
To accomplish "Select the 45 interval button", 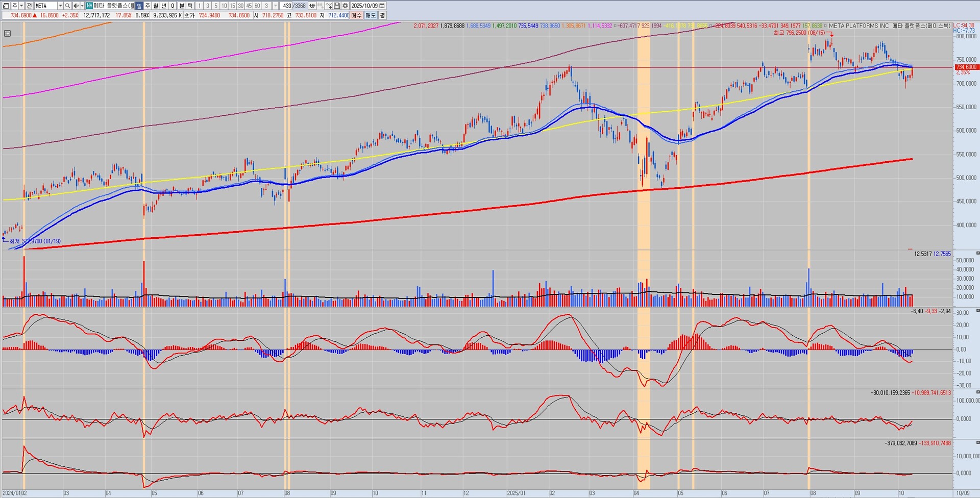I will (x=249, y=6).
